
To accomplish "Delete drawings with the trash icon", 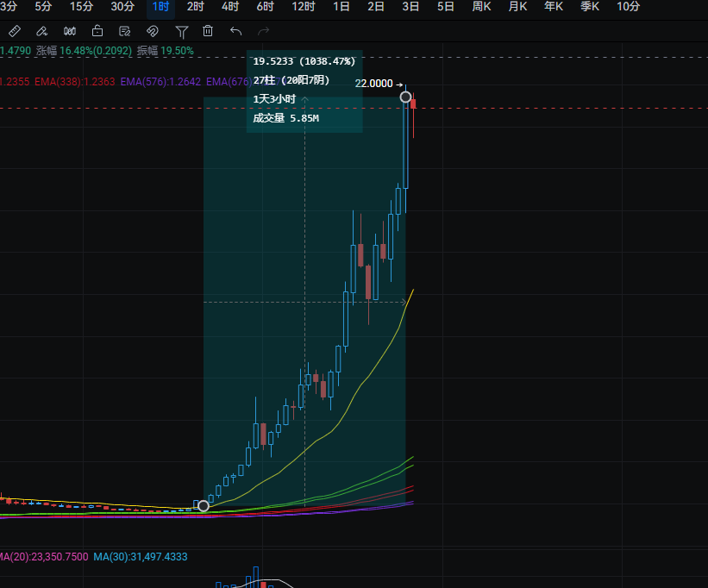I will click(208, 31).
